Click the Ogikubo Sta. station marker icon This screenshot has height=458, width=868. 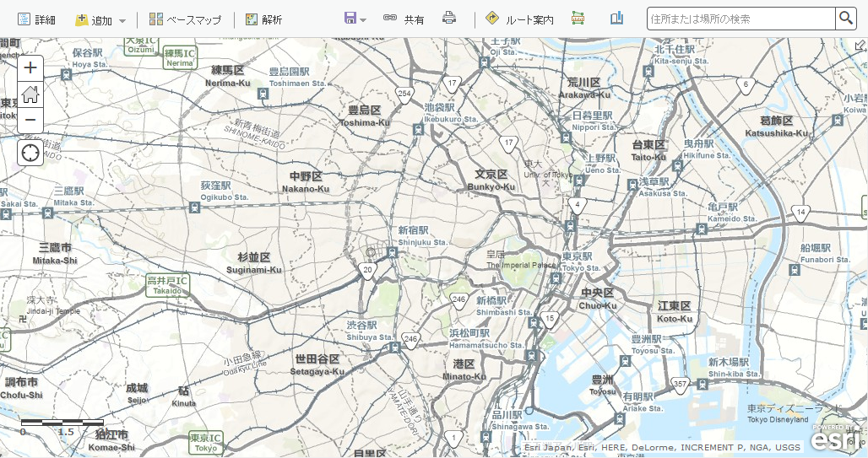[x=194, y=207]
